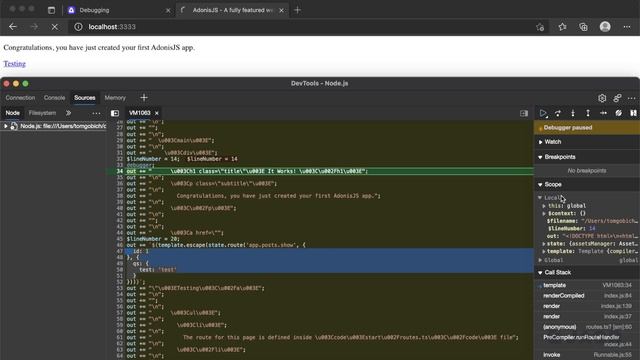Switch to the Debugging browser tab
Viewport: 640px width, 360px height.
[x=118, y=10]
